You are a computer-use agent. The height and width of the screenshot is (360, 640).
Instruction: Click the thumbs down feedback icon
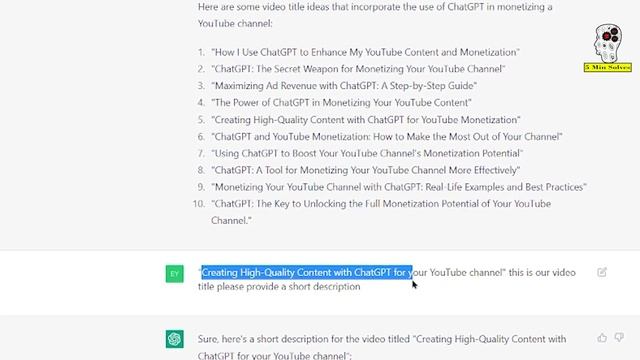[x=619, y=338]
